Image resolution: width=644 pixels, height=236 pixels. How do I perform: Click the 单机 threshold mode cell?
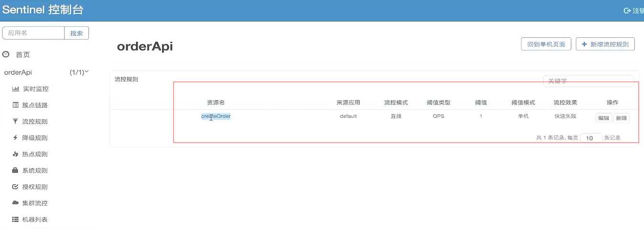click(x=523, y=116)
